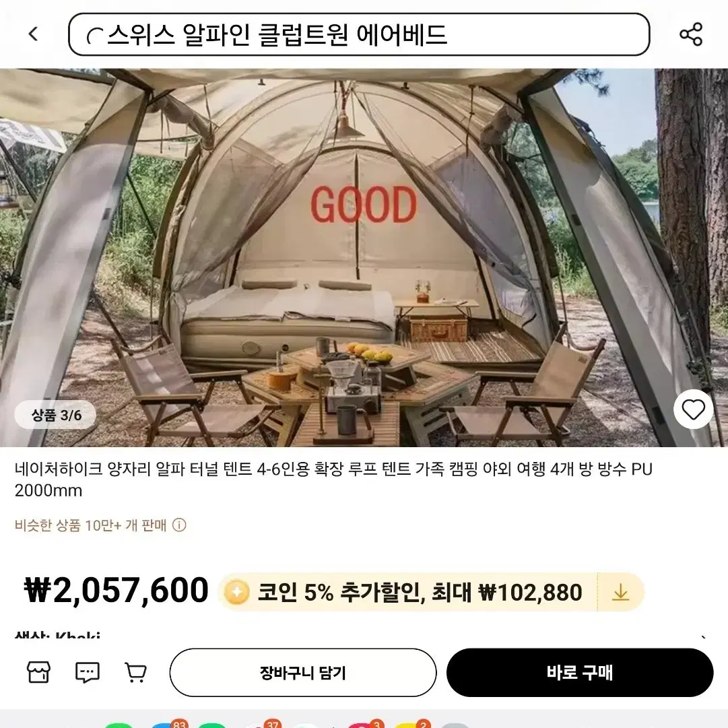The height and width of the screenshot is (728, 728).
Task: Open the seller store icon
Action: [x=38, y=672]
